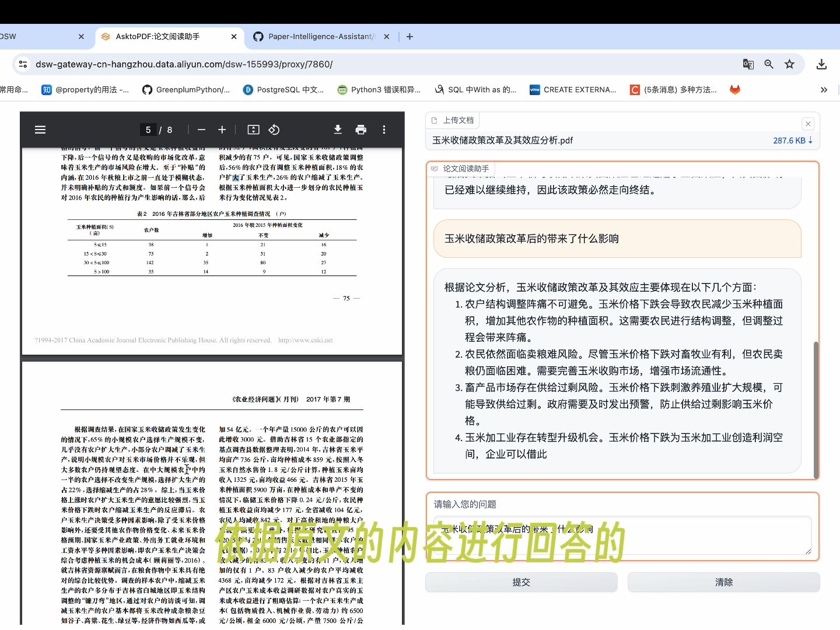Click uploaded file name 玉米收储政策改革及其效应分析.pdf
840x630 pixels.
[502, 141]
